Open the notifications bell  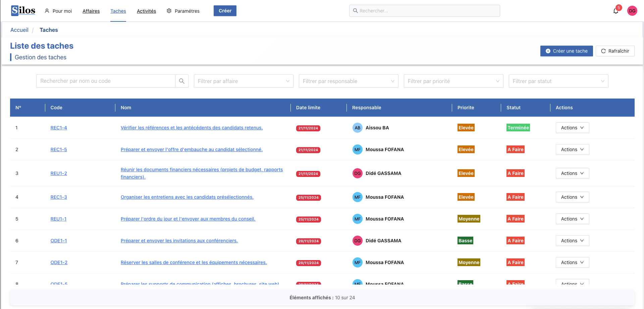tap(616, 11)
